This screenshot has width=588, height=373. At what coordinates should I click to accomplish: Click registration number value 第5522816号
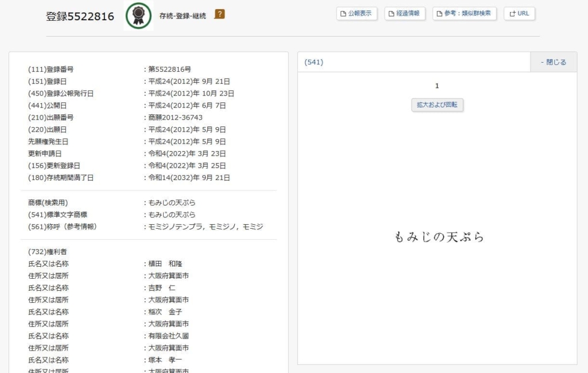point(169,70)
